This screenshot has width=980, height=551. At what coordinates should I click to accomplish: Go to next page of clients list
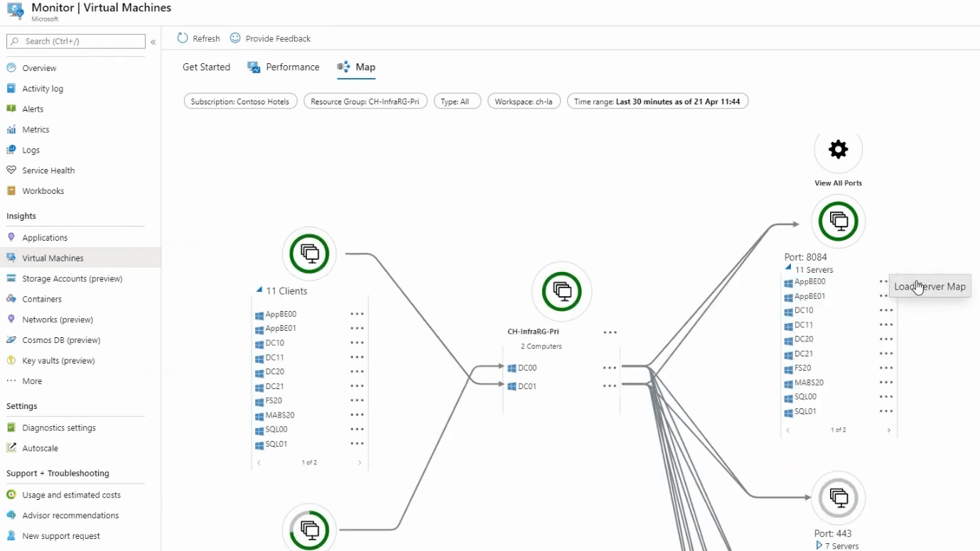(360, 462)
